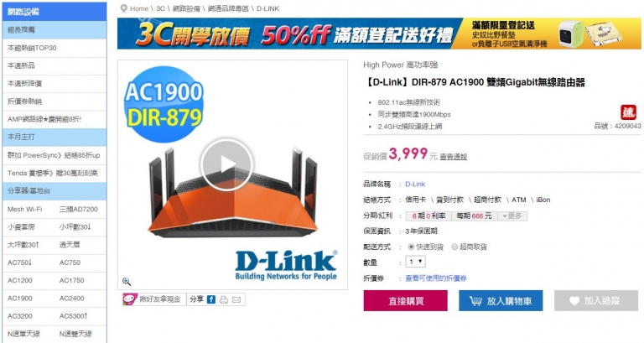Open 本館熱銷TOP30 sidebar item
This screenshot has height=343, width=644.
click(55, 48)
